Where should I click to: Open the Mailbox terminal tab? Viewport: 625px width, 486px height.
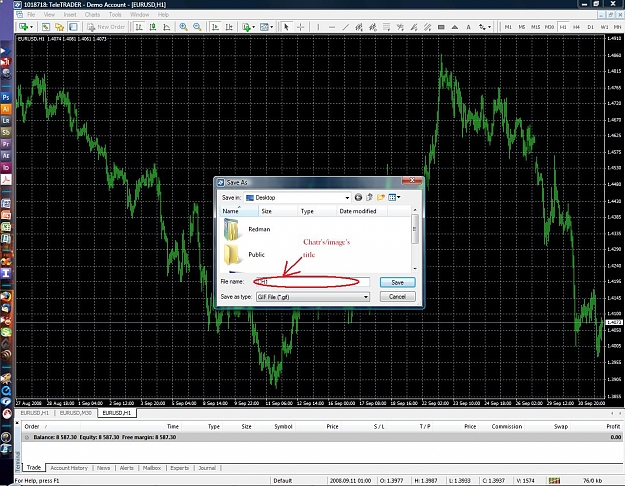point(152,468)
